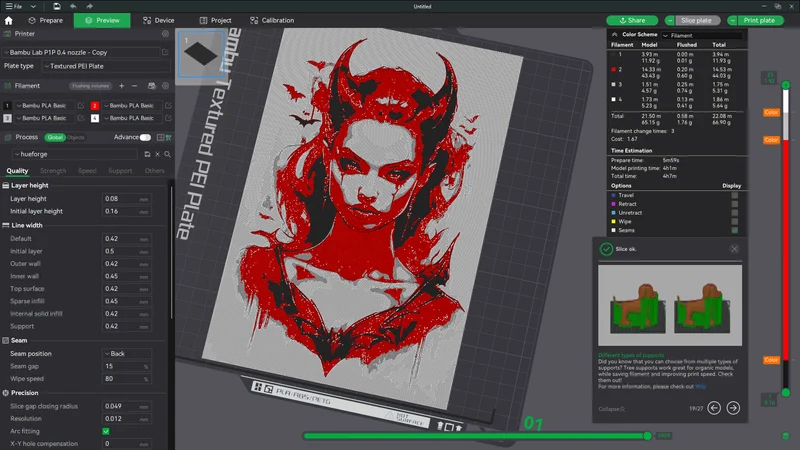Go to the Home screen icon
This screenshot has width=800, height=450.
(x=9, y=20)
